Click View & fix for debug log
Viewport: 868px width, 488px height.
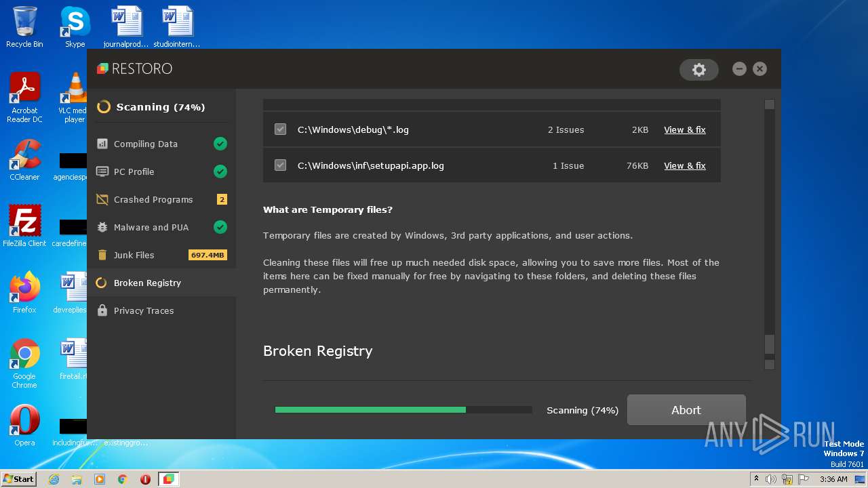[x=685, y=129]
